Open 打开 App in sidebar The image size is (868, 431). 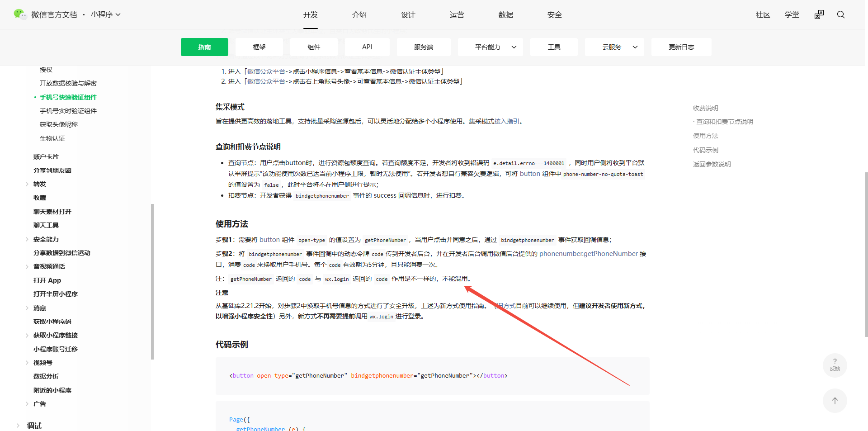(47, 280)
